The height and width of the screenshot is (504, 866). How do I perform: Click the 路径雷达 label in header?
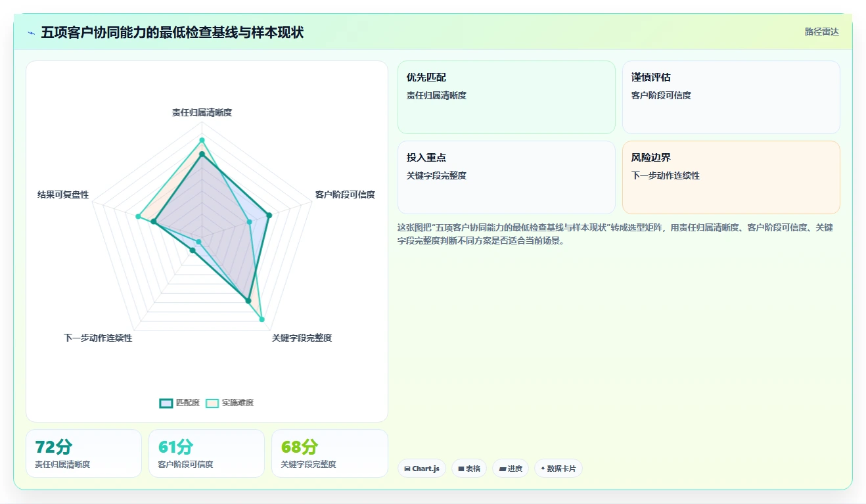[x=821, y=32]
